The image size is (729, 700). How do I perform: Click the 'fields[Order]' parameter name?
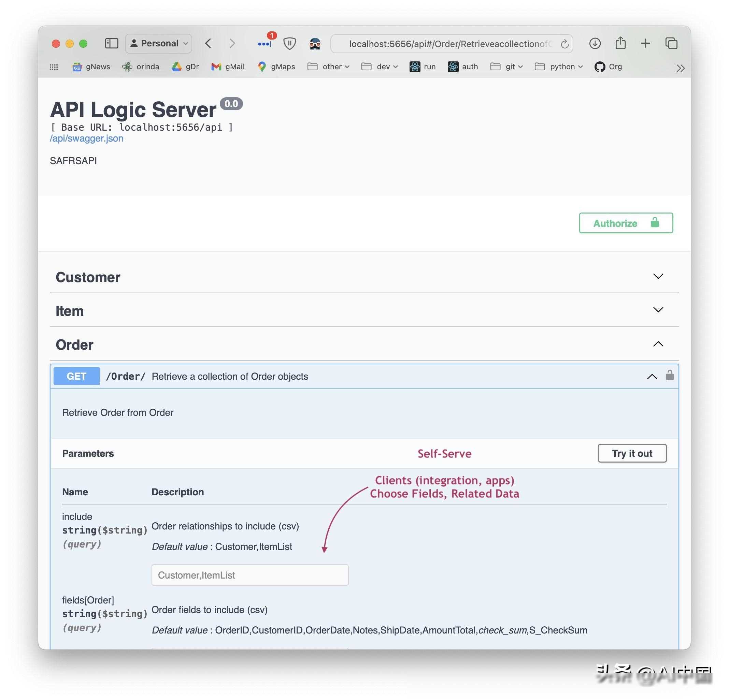pos(88,600)
